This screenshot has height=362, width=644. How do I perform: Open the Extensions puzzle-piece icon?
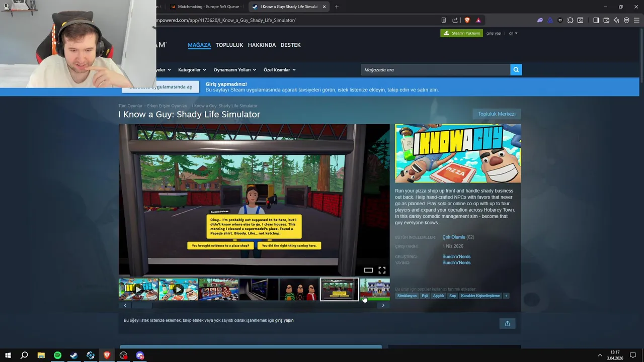pyautogui.click(x=570, y=20)
